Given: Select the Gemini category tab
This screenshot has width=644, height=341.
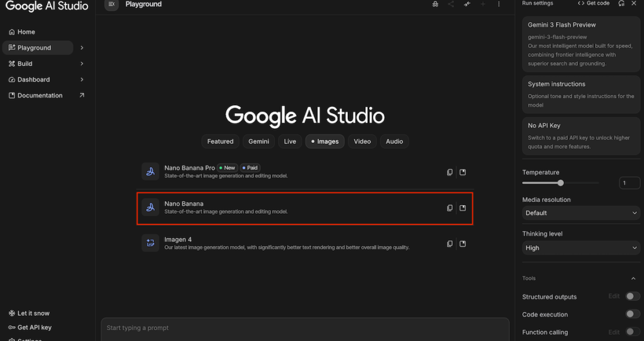Looking at the screenshot, I should [258, 142].
